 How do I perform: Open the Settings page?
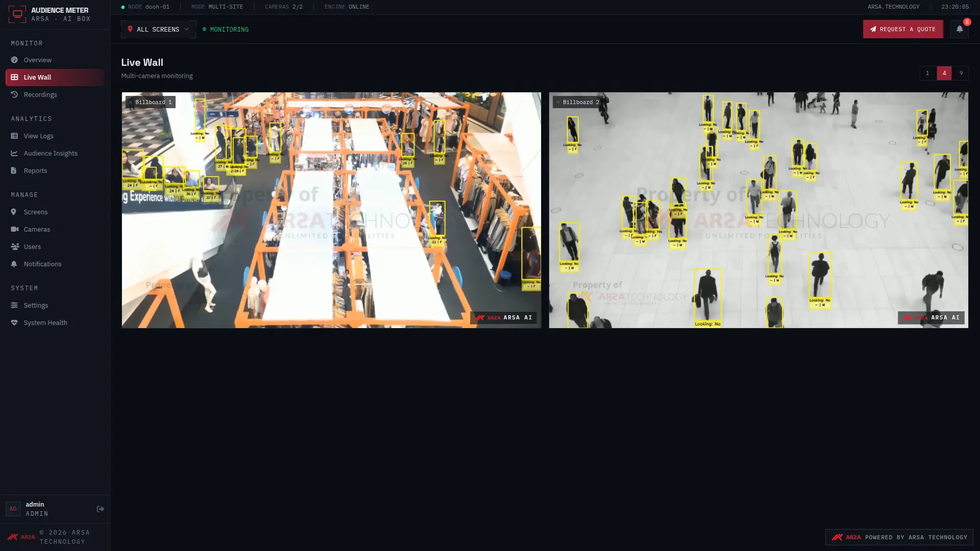pos(55,305)
